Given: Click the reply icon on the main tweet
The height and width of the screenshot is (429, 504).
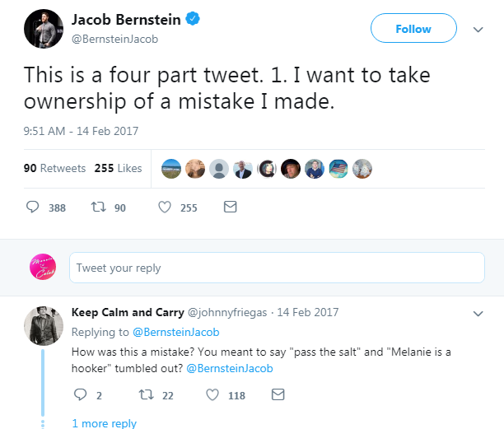Looking at the screenshot, I should 34,208.
